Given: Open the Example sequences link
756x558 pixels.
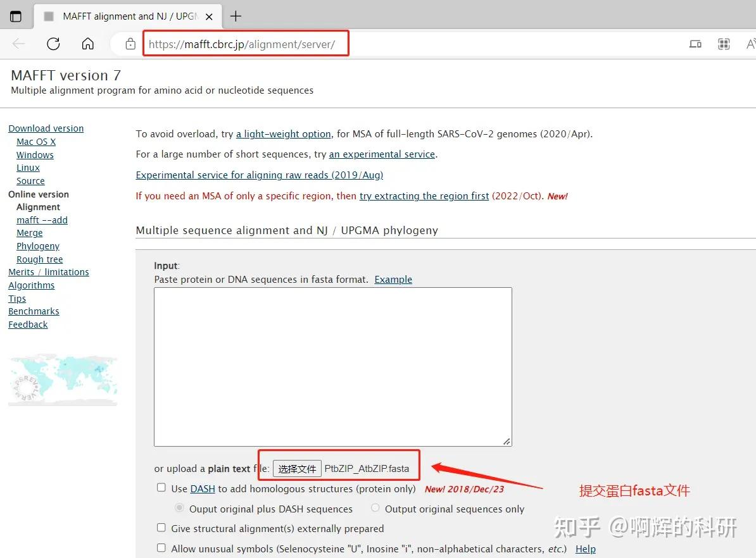Looking at the screenshot, I should (393, 279).
